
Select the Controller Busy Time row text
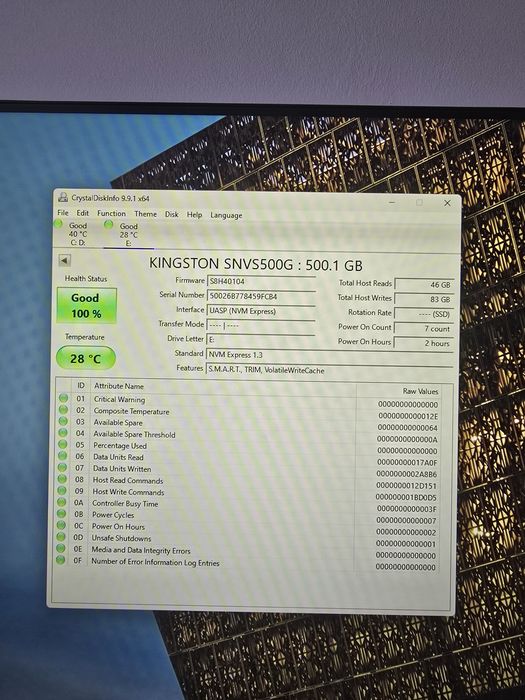coord(125,504)
